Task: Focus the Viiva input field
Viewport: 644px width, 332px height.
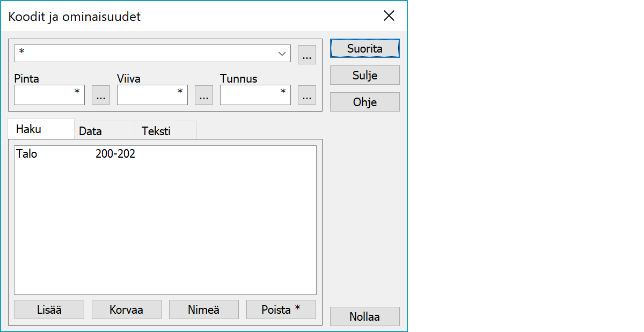Action: click(x=152, y=94)
